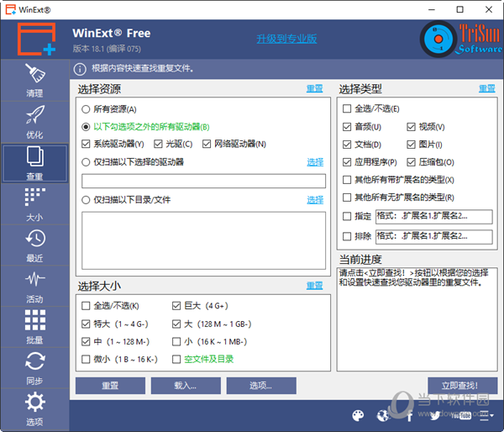Click 重置 link for 选择类型
The width and height of the screenshot is (504, 432).
(x=487, y=88)
